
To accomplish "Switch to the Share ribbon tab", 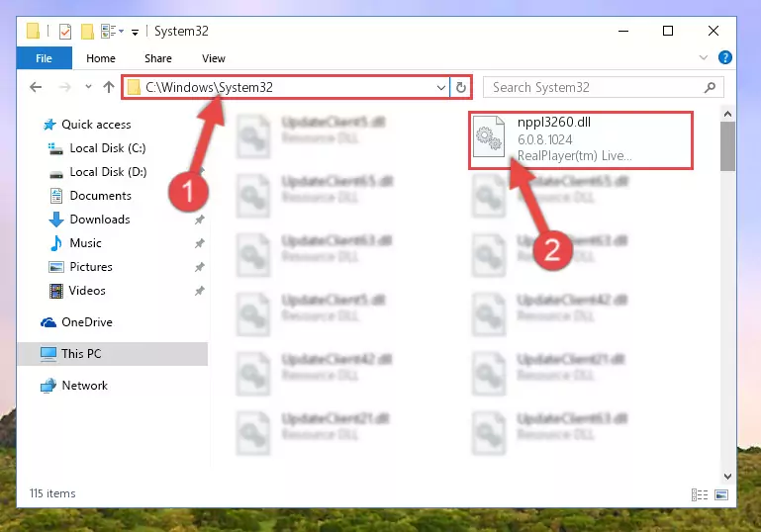I will coord(158,58).
